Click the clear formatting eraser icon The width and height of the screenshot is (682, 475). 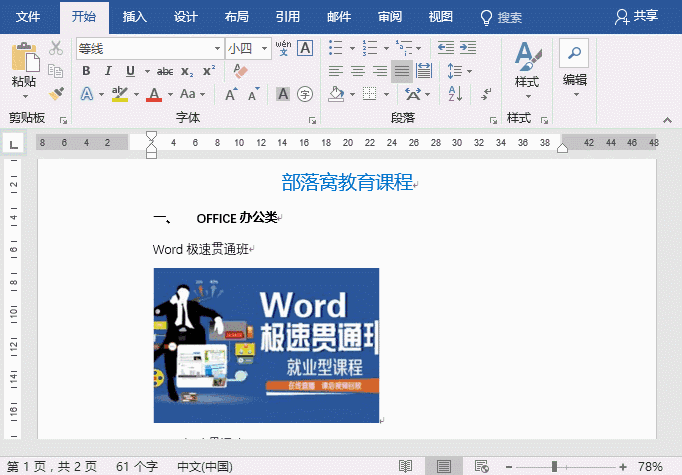click(240, 71)
